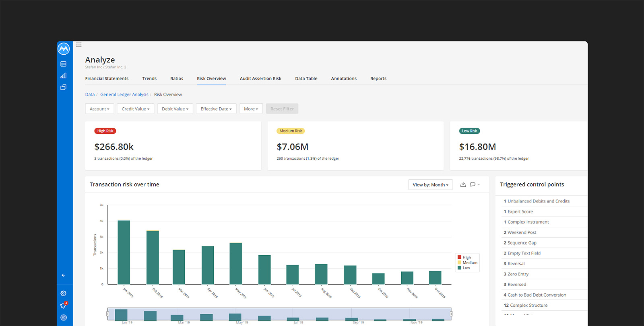Change the View by: Month dropdown
This screenshot has height=326, width=644.
pyautogui.click(x=431, y=185)
